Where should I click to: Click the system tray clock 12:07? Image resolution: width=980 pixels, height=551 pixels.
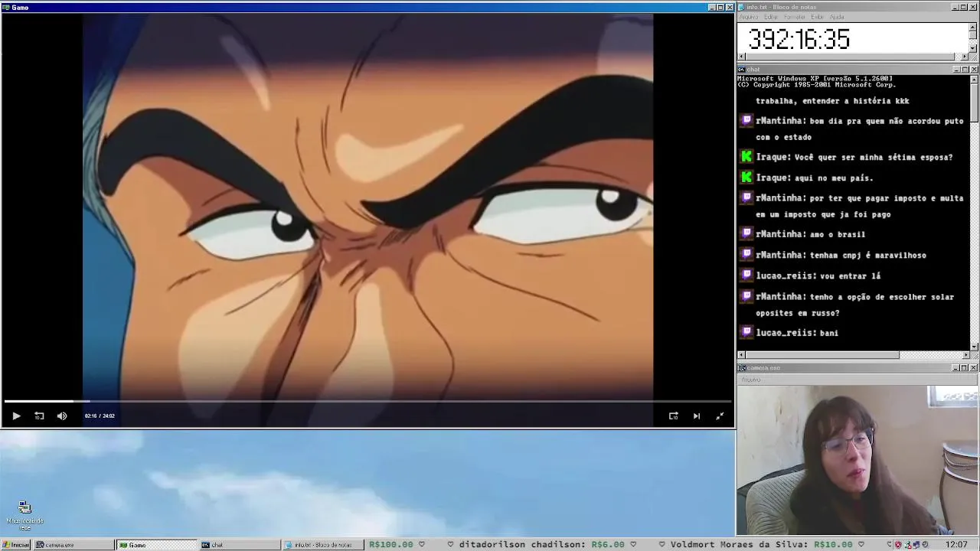point(956,545)
